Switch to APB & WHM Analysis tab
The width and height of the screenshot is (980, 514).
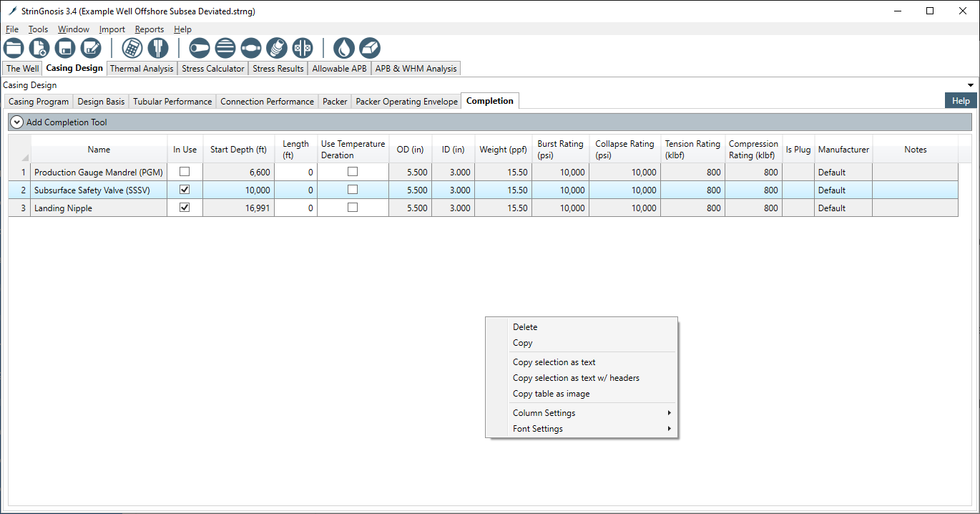pyautogui.click(x=416, y=69)
